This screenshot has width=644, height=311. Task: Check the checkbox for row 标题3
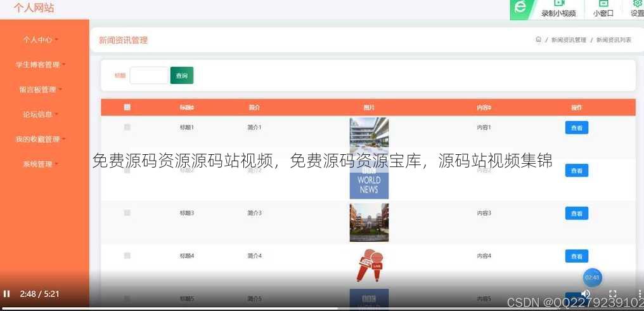point(127,213)
